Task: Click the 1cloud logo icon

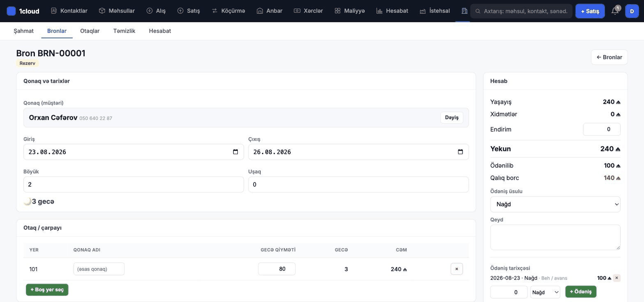Action: tap(11, 11)
